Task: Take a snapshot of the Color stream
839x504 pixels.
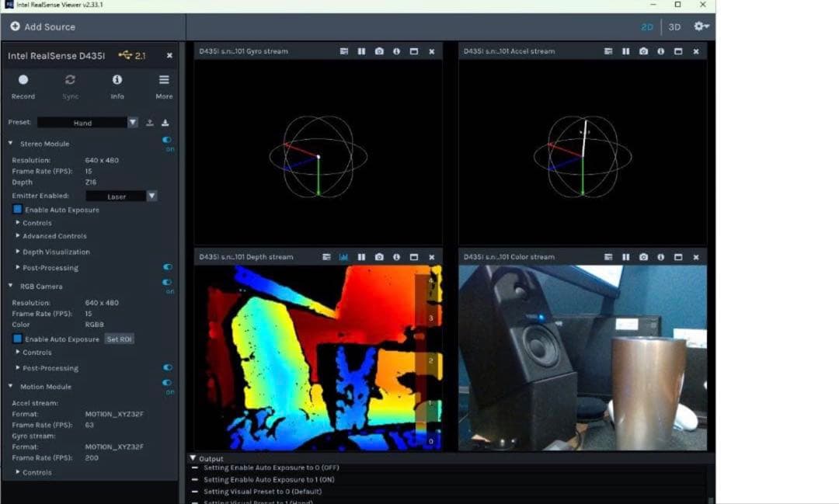Action: pyautogui.click(x=644, y=256)
